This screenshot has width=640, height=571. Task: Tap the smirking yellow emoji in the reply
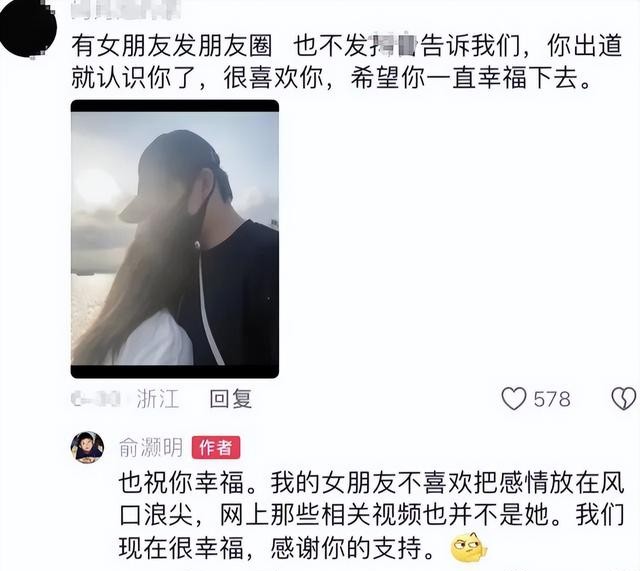pyautogui.click(x=469, y=547)
